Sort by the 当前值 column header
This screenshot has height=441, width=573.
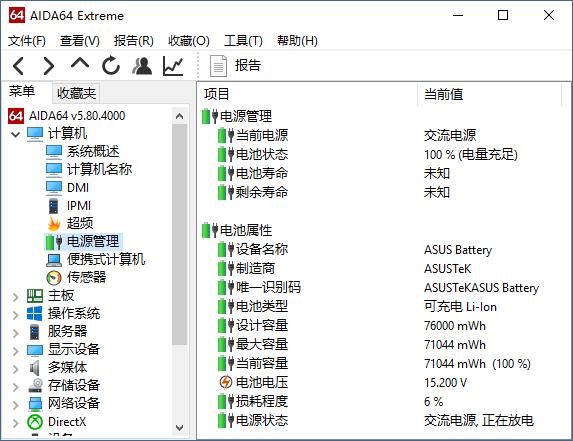[x=443, y=94]
